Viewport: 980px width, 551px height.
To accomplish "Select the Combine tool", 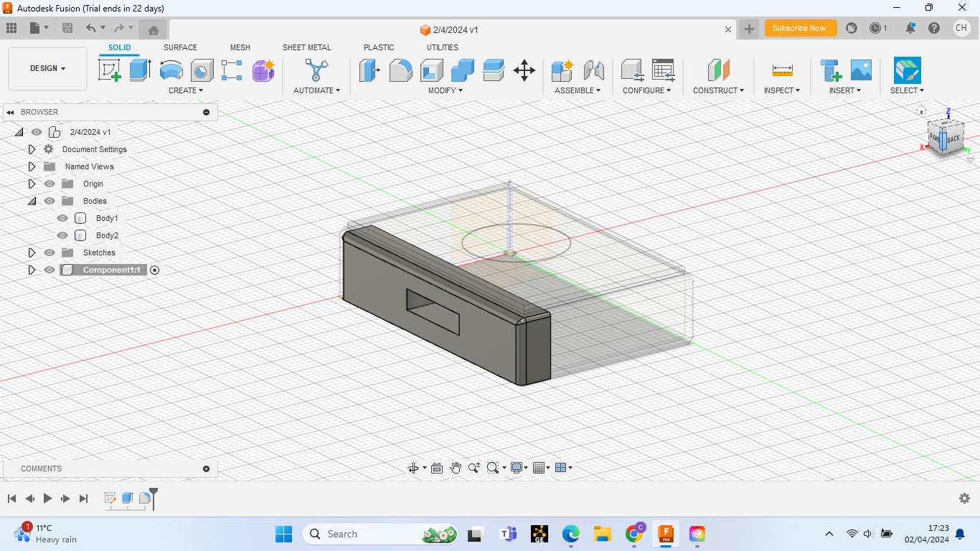I will tap(463, 70).
